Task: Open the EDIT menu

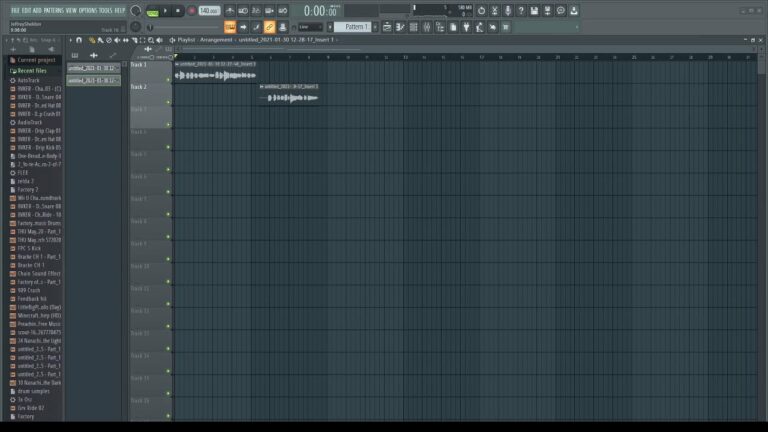Action: click(x=26, y=10)
